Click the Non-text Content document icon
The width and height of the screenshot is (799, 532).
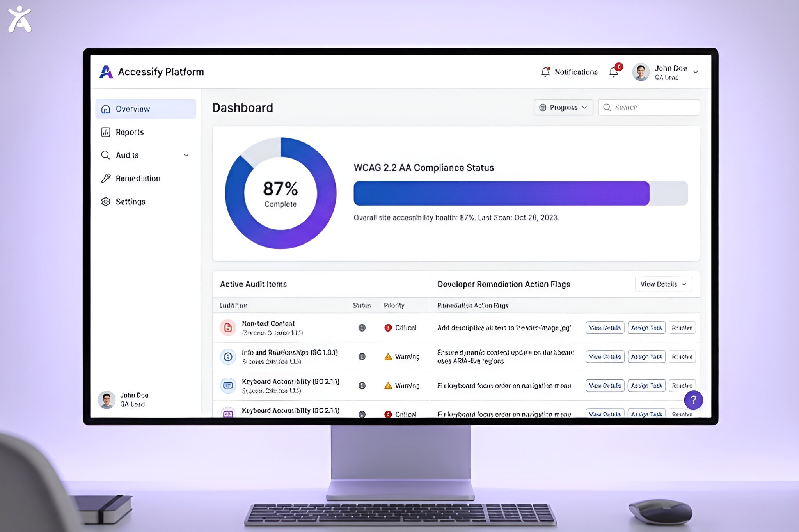(x=228, y=328)
